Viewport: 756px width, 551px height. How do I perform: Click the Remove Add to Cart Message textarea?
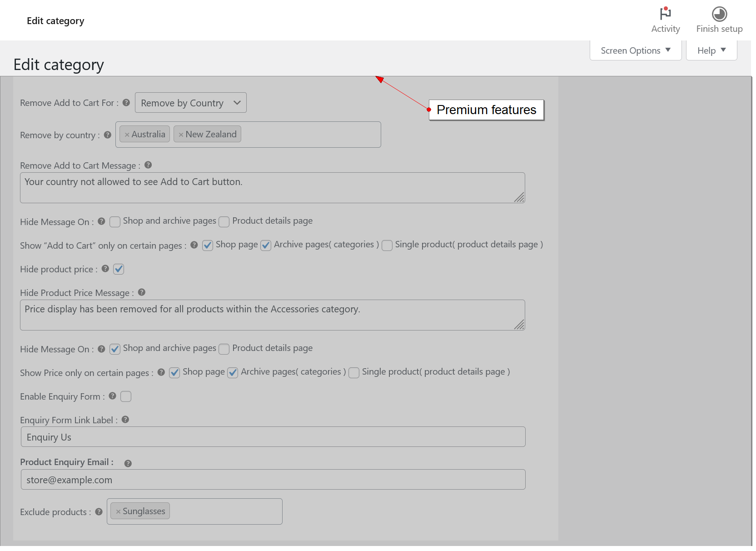coord(272,188)
